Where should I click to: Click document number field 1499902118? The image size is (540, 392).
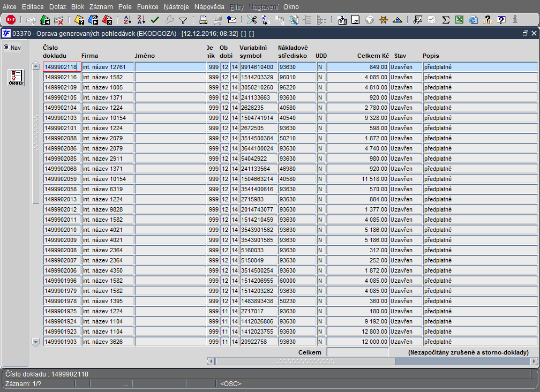coord(62,67)
